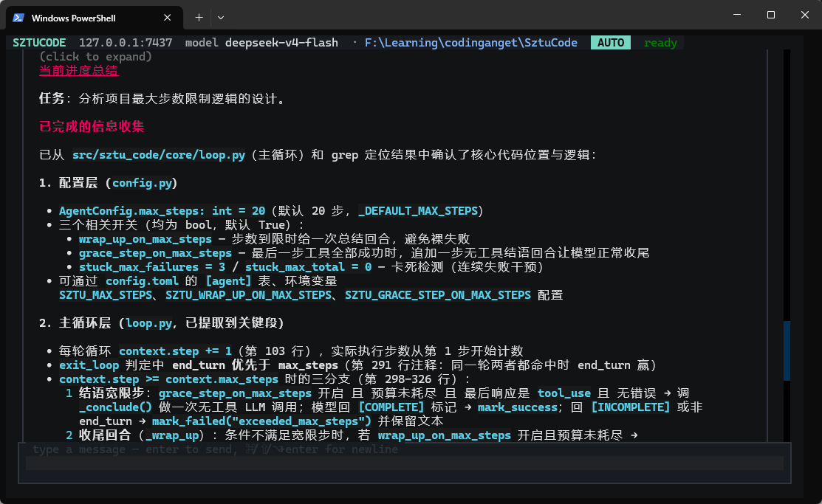Click the mark_success identifier

coord(518,407)
